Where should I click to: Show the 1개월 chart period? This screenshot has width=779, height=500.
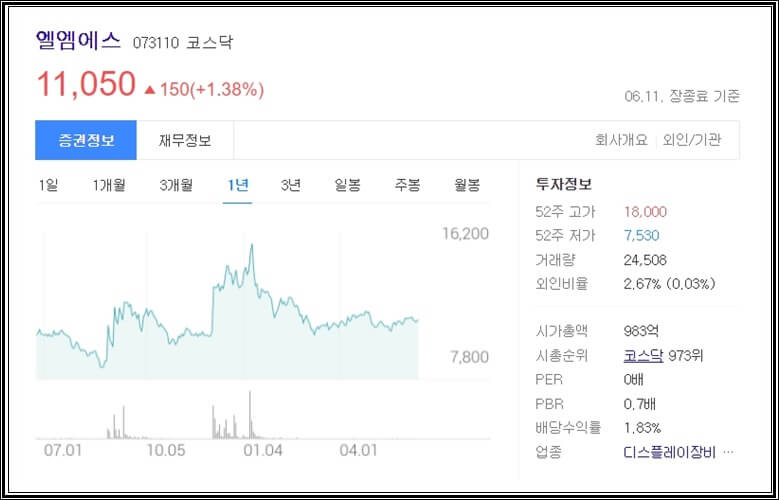point(109,185)
